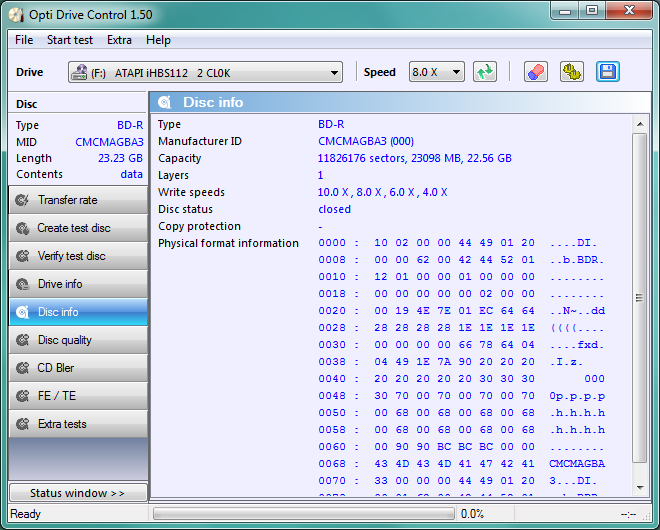Click the hex row at offset 0068
This screenshot has width=660, height=530.
462,463
